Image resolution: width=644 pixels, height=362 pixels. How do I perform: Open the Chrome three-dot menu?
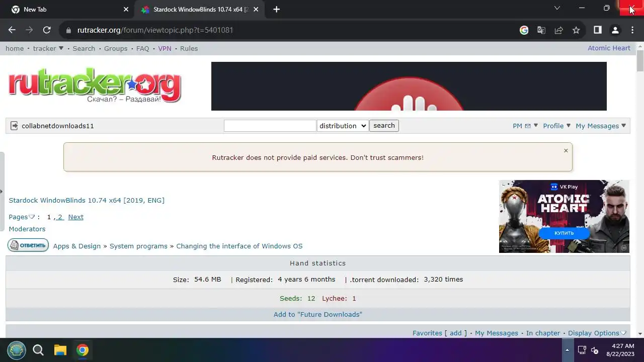pyautogui.click(x=632, y=30)
